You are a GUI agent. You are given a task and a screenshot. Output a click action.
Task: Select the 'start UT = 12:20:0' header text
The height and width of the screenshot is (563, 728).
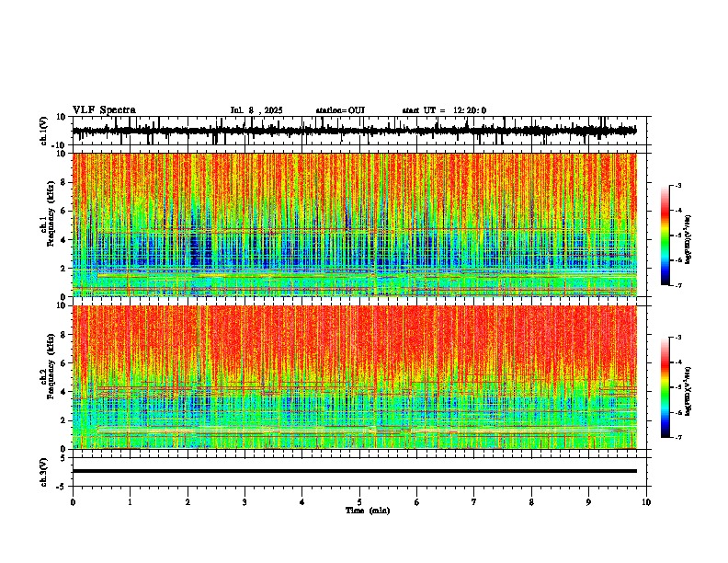pyautogui.click(x=444, y=110)
